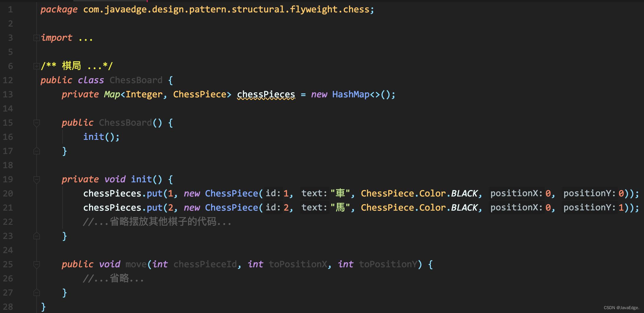Click the BLACK constant on line 20

tap(465, 194)
